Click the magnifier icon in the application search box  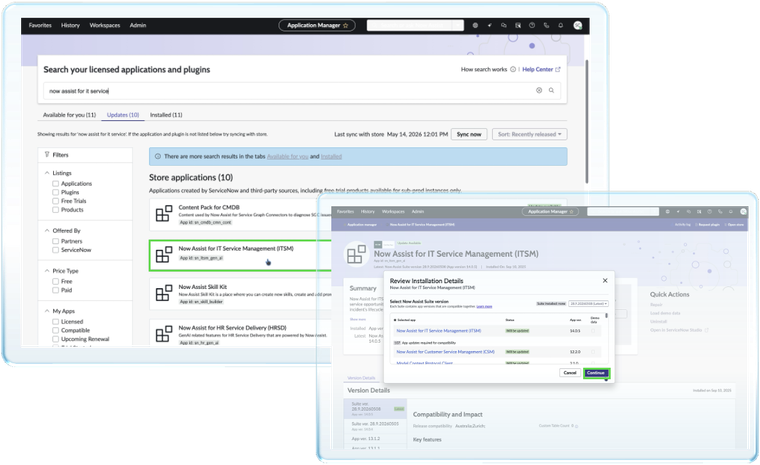(551, 90)
